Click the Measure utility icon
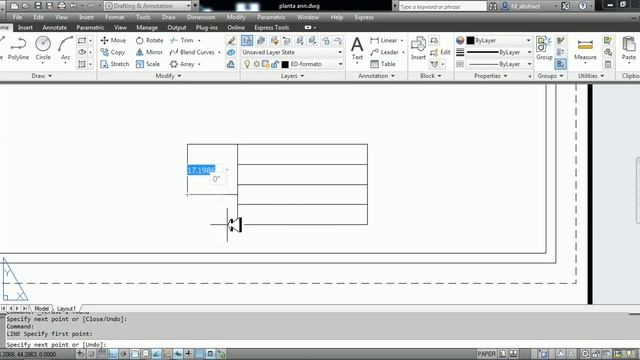The image size is (640, 360). (585, 48)
